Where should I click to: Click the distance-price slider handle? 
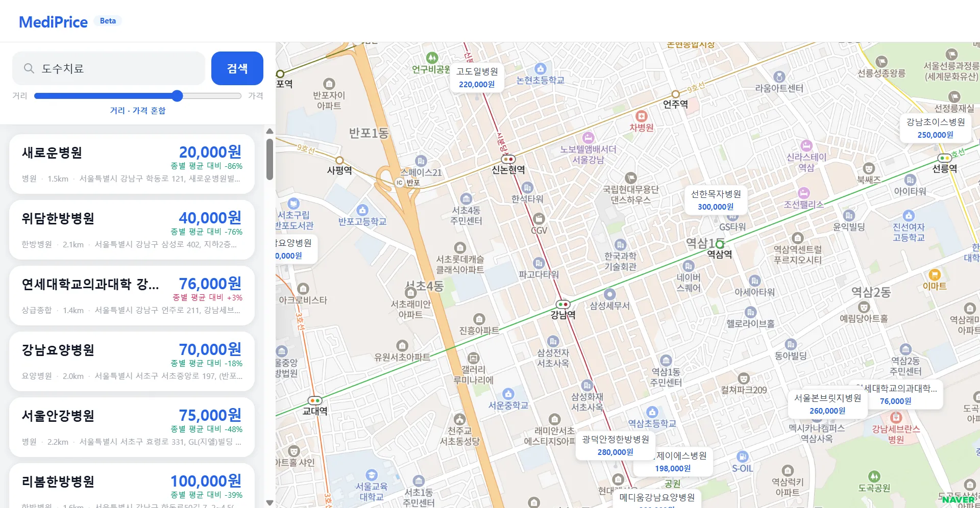tap(177, 96)
